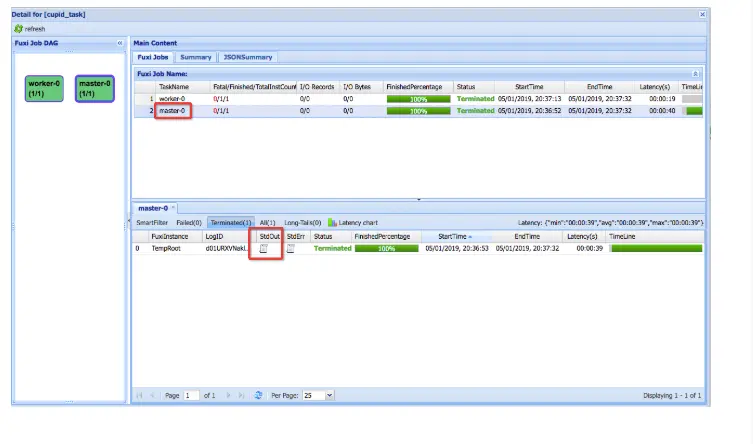753x444 pixels.
Task: Open the StdErr log icon for TempRoot
Action: [x=291, y=249]
